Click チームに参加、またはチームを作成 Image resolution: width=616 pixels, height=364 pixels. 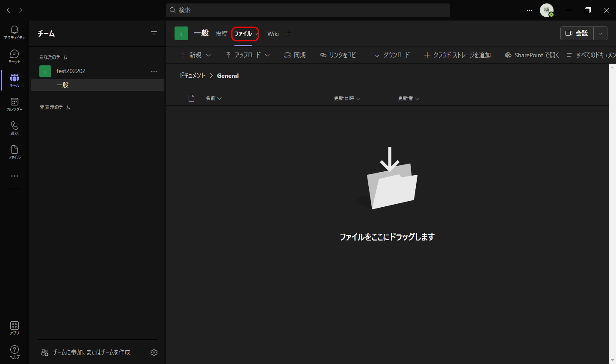click(86, 352)
